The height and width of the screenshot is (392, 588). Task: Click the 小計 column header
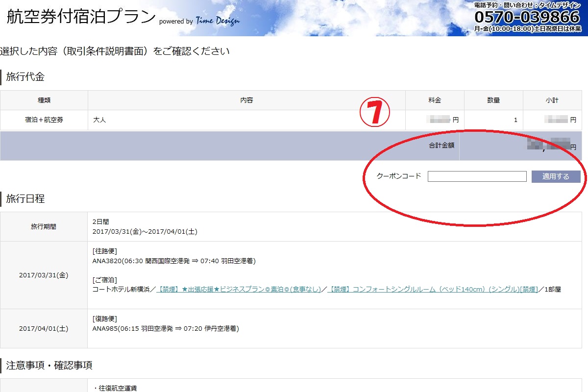[x=552, y=100]
